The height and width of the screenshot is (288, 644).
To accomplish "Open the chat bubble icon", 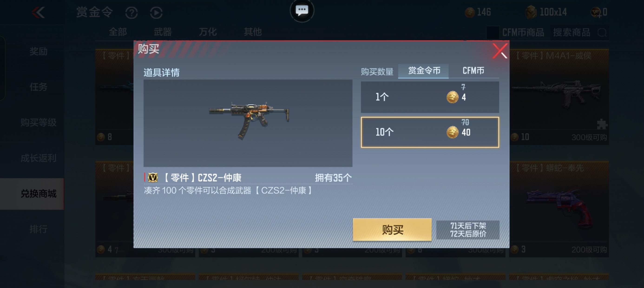I will click(x=302, y=11).
